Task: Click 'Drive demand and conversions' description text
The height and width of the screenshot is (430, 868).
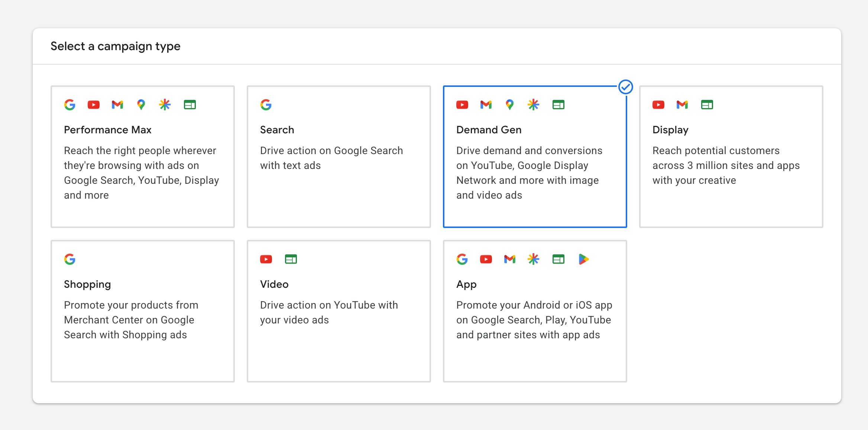Action: pos(529,173)
